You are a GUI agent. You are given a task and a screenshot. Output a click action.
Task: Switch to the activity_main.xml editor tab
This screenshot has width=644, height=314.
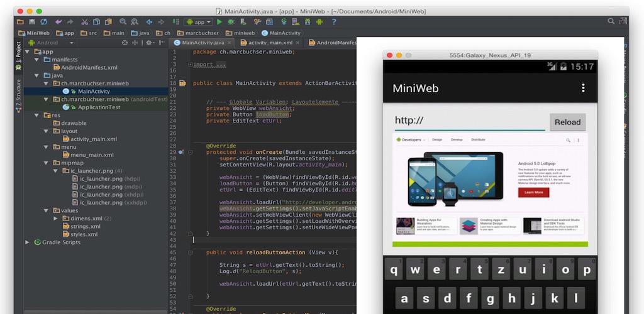pyautogui.click(x=270, y=43)
